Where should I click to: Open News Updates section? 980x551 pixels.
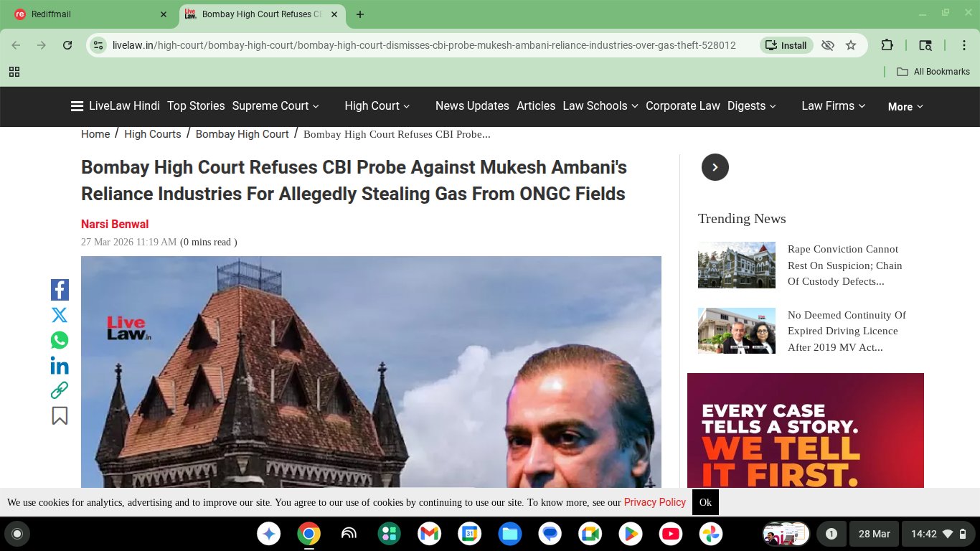point(472,106)
